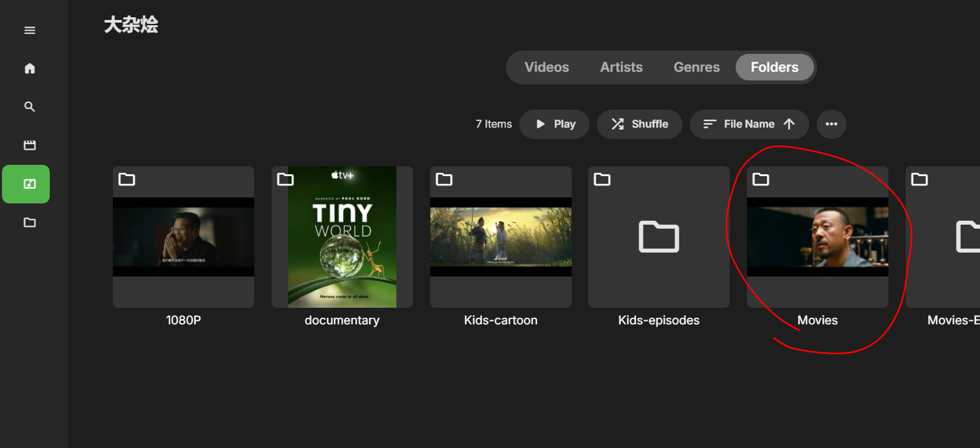Click the small folder icon on Kids-episodes card
Image resolution: width=980 pixels, height=448 pixels.
[602, 179]
